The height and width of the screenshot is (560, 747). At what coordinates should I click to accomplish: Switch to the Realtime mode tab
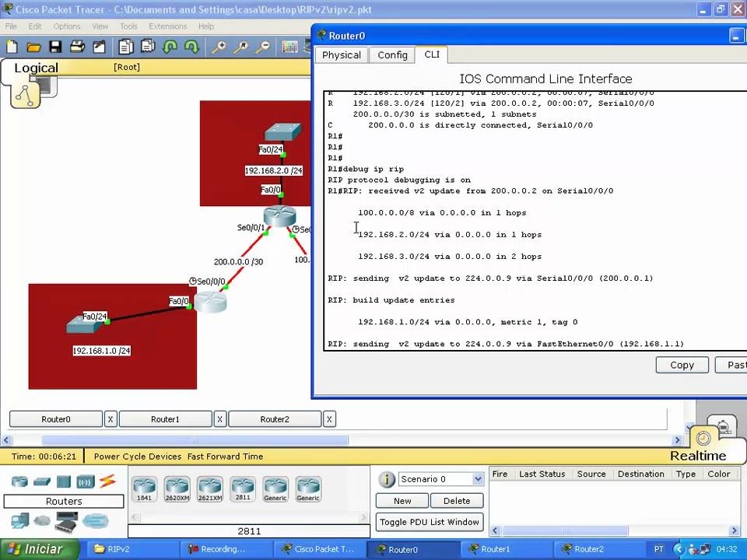tap(698, 456)
